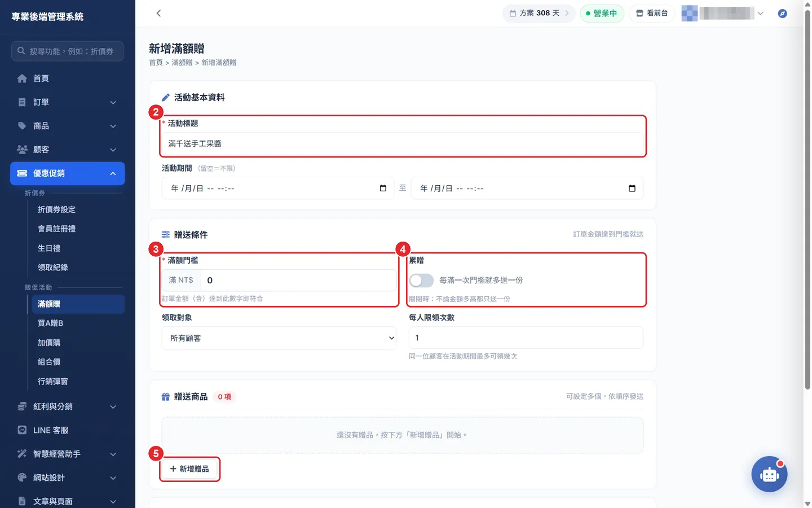Screen dimensions: 812x508
Task: Expand the 網站設計 menu chevron
Action: (113, 478)
